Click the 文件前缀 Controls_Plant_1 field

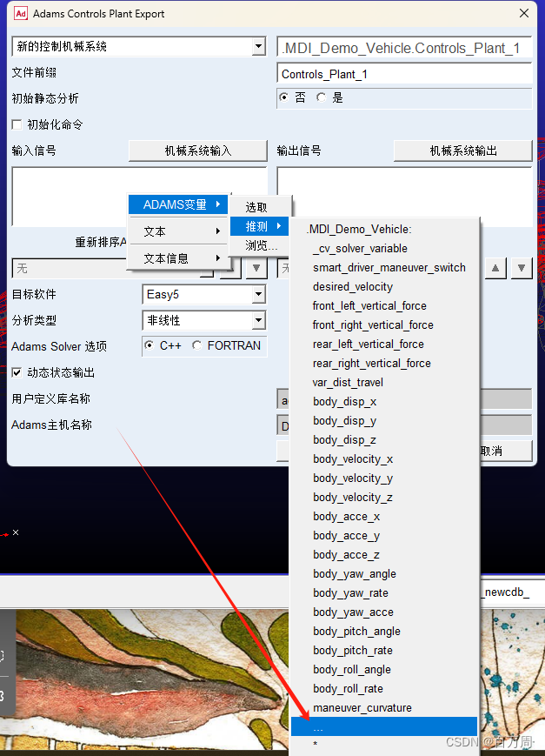(404, 74)
